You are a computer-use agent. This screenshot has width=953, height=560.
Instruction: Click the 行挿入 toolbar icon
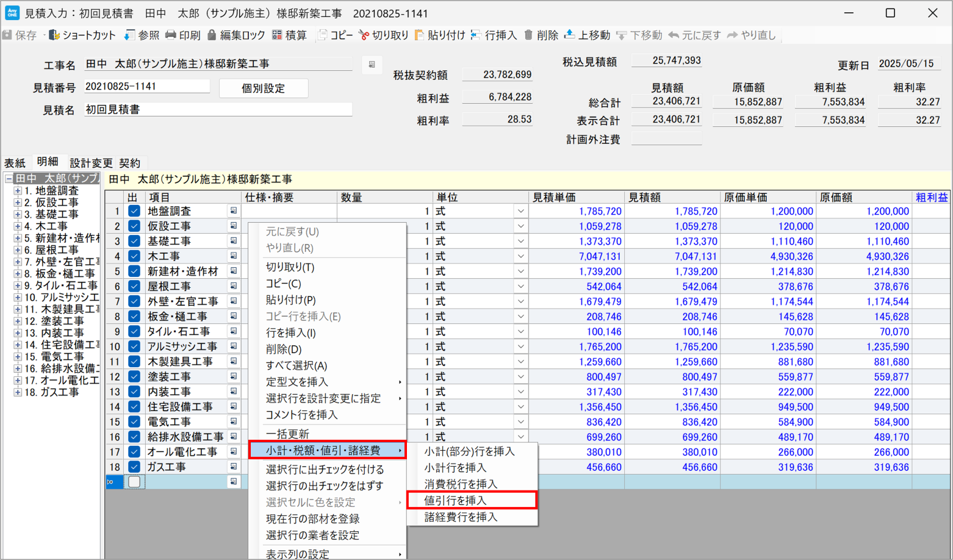(x=476, y=35)
